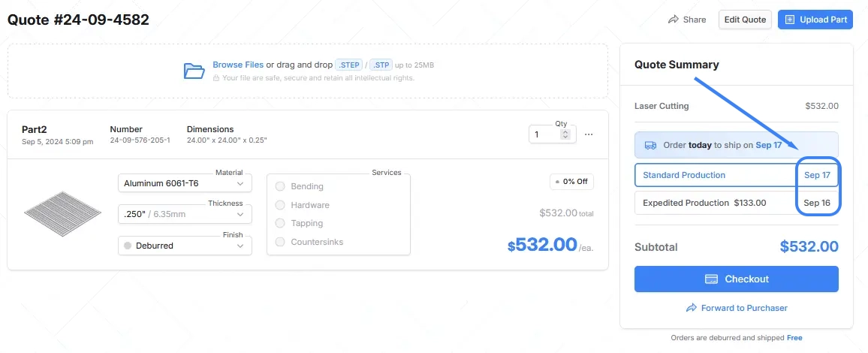Choose Expedited Production option

pos(736,203)
